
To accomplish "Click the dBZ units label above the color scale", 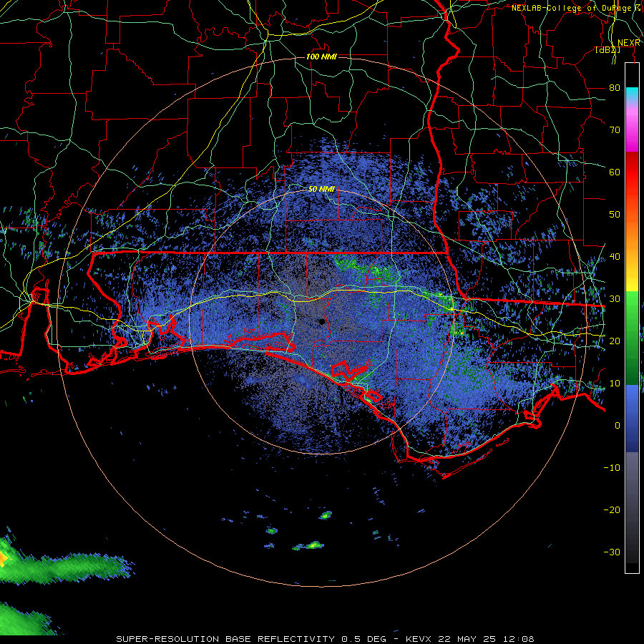I will (608, 50).
